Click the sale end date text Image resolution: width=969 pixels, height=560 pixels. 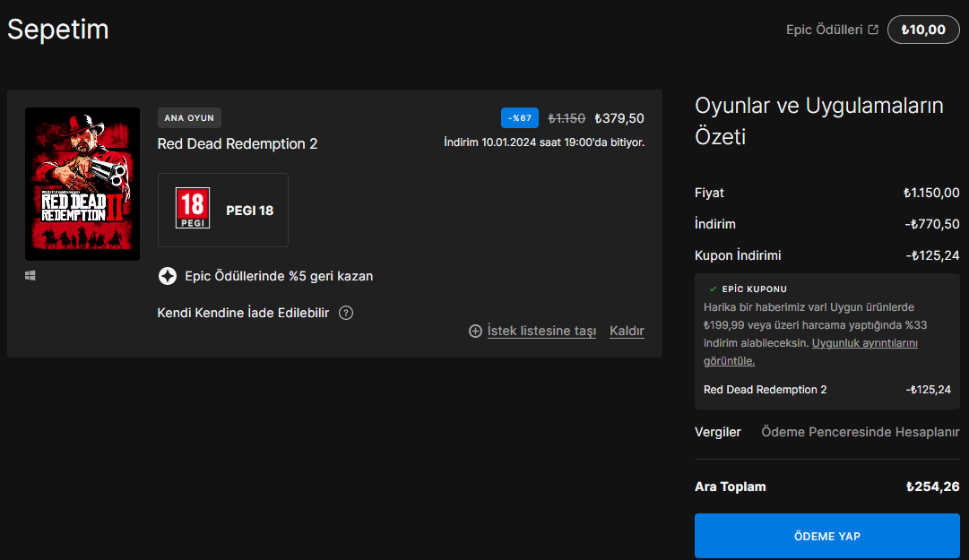tap(544, 142)
